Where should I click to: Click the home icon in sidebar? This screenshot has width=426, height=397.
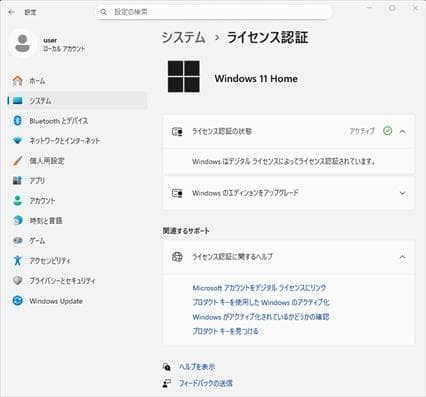17,80
